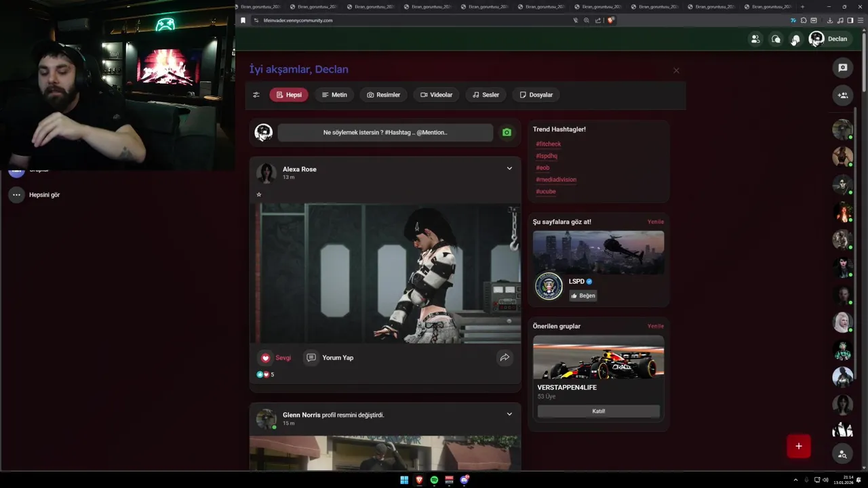868x488 pixels.
Task: Click the browser share page icon
Action: [598, 20]
